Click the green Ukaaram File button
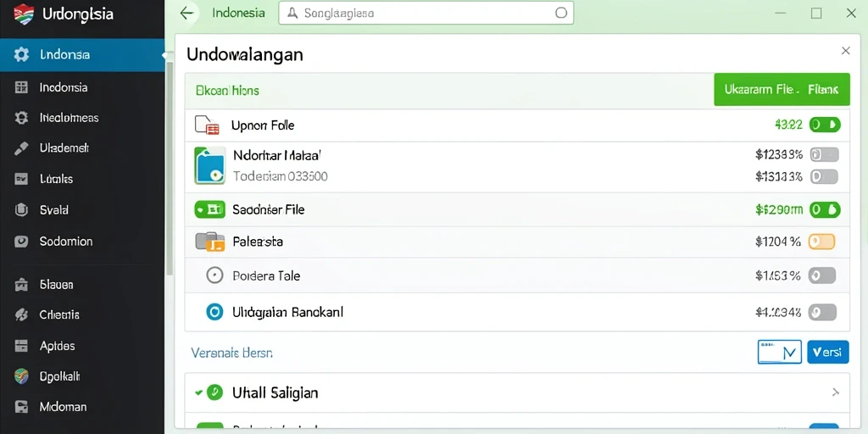868x434 pixels. [782, 89]
